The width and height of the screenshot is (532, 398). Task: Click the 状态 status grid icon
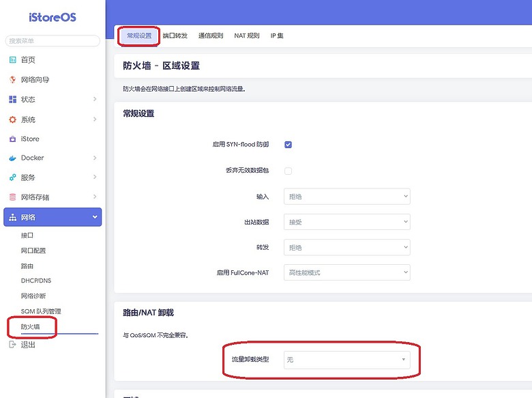pos(12,99)
